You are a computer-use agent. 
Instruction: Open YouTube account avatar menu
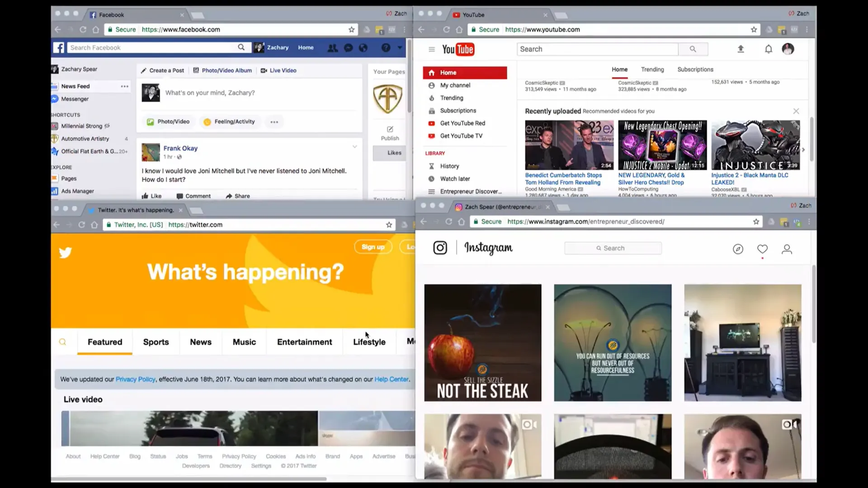click(788, 49)
